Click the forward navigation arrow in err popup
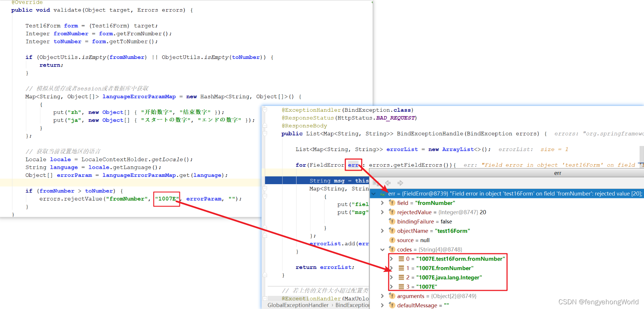 click(x=400, y=183)
